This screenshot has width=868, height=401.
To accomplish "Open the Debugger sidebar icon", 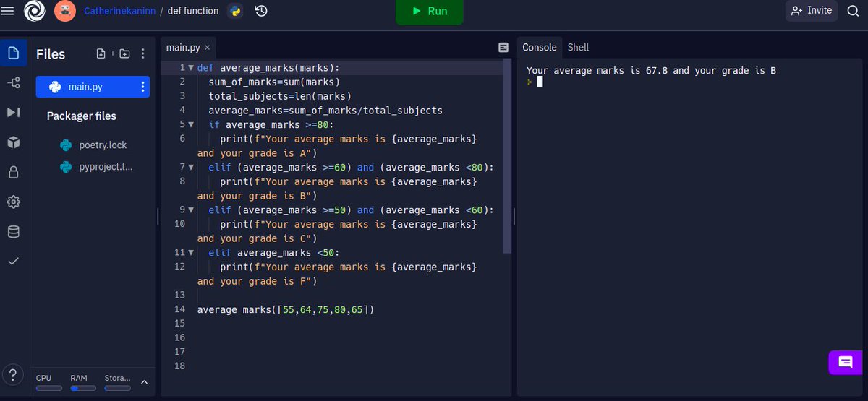I will tap(12, 113).
